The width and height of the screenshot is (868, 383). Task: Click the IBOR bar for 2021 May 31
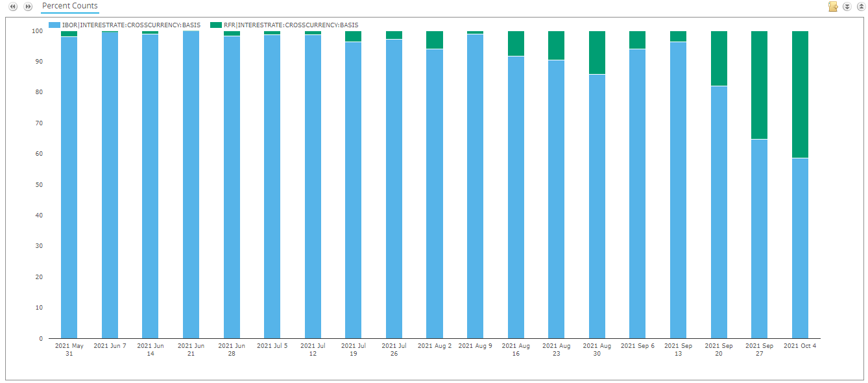[69, 188]
